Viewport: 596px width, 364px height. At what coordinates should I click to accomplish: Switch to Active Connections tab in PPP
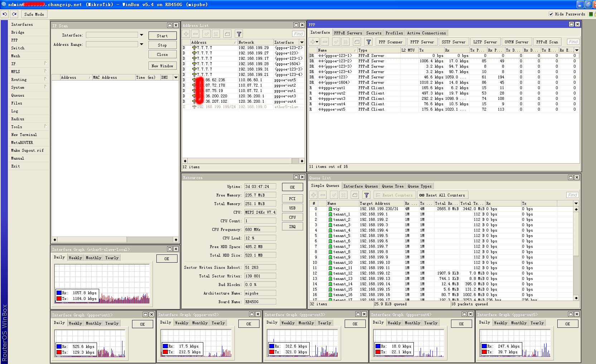[426, 33]
